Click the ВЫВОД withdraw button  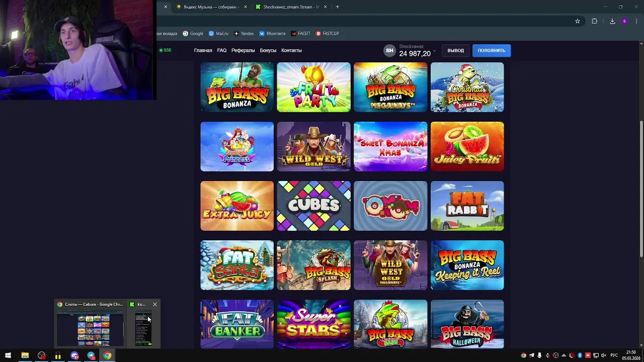click(456, 50)
